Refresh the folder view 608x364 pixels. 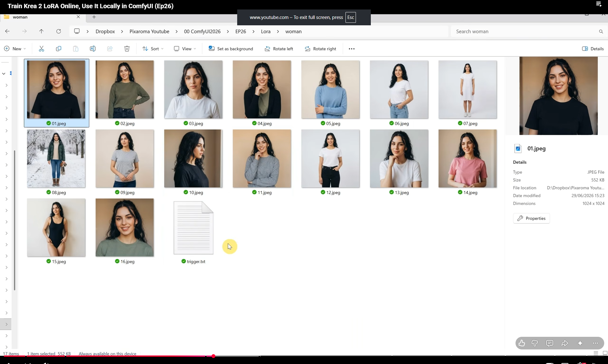pos(59,31)
